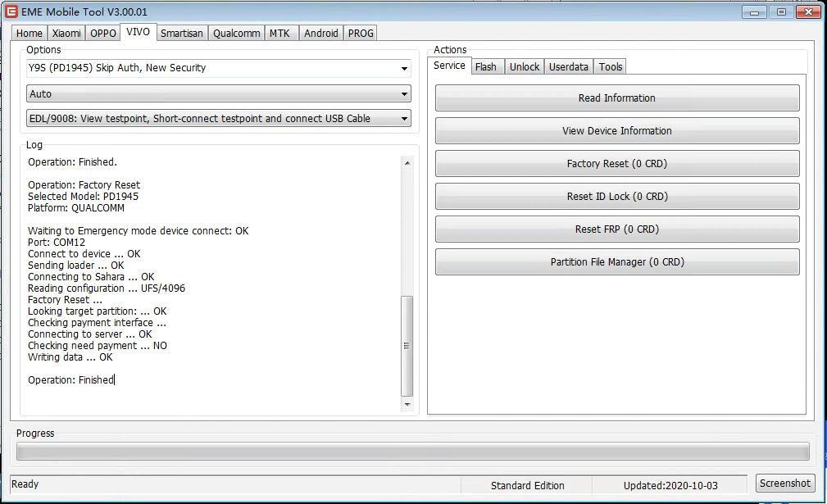Screen dimensions: 827x504
Task: Click 'Selected Model: PD1945' log line
Action: point(84,197)
